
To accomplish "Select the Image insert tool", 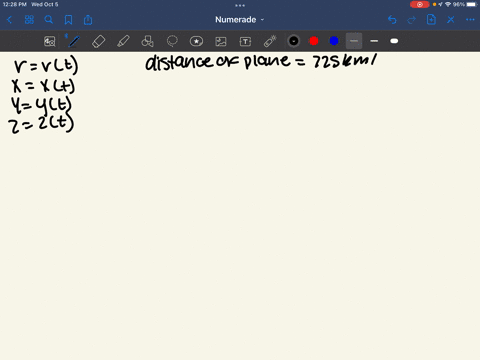I will [x=221, y=41].
